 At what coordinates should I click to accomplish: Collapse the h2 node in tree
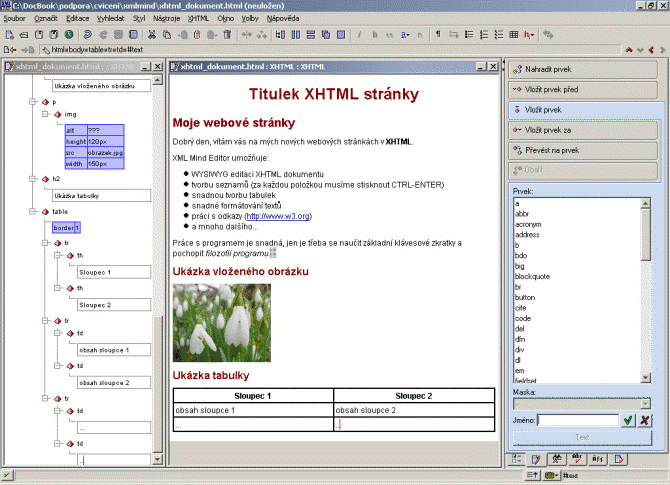pyautogui.click(x=32, y=179)
